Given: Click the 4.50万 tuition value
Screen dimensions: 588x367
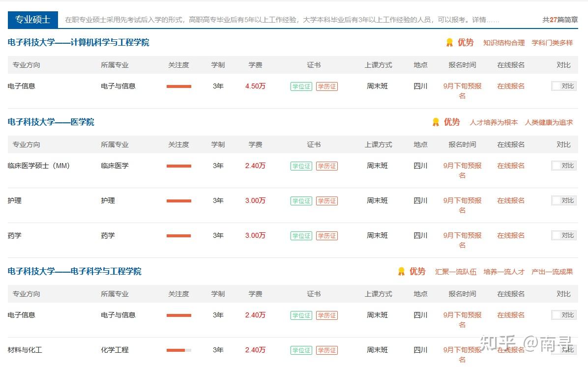Looking at the screenshot, I should pos(255,86).
